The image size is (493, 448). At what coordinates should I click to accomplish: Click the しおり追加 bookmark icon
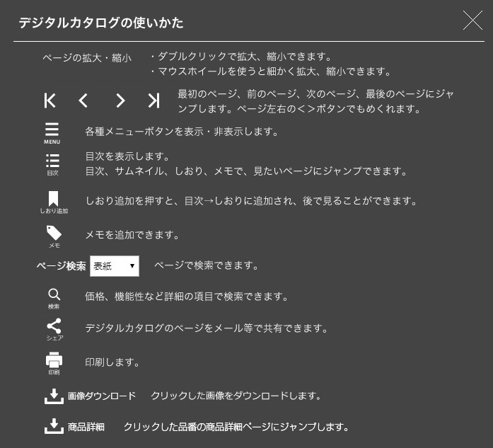[54, 202]
